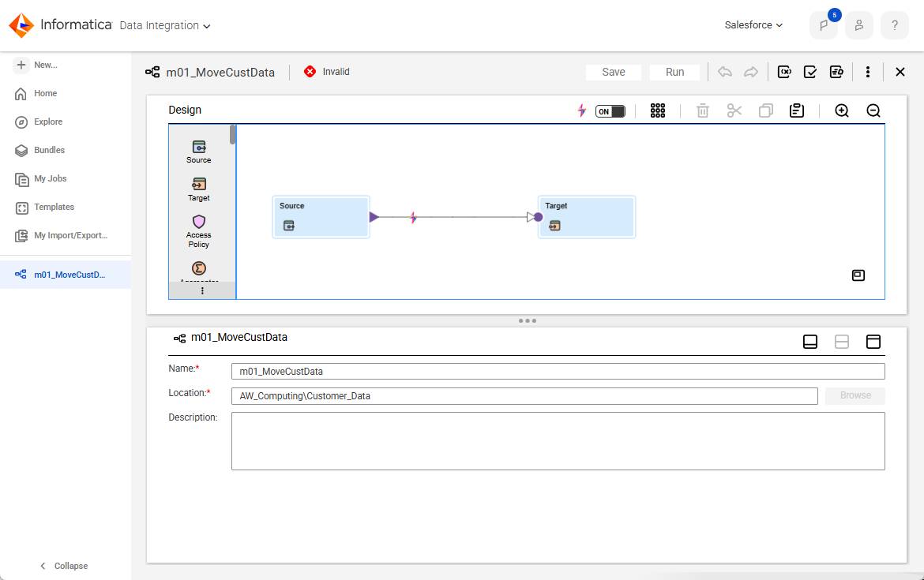Open the user profile icon
This screenshot has width=924, height=580.
pyautogui.click(x=859, y=25)
